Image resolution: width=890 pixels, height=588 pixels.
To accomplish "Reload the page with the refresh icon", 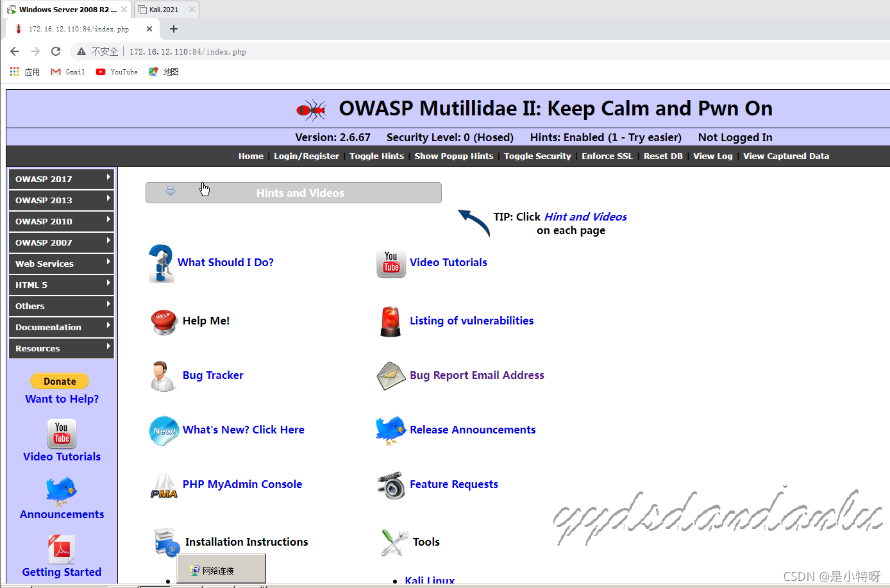I will point(56,51).
